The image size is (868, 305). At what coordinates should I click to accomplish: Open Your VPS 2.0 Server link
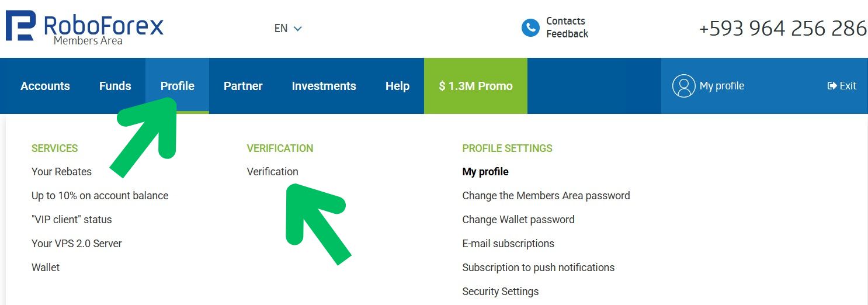tap(77, 244)
